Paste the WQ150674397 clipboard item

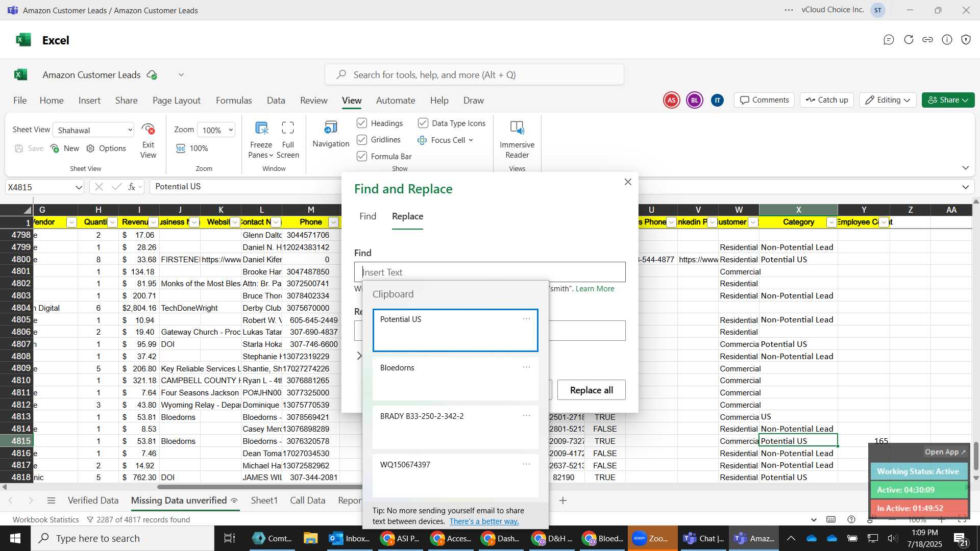click(x=455, y=475)
